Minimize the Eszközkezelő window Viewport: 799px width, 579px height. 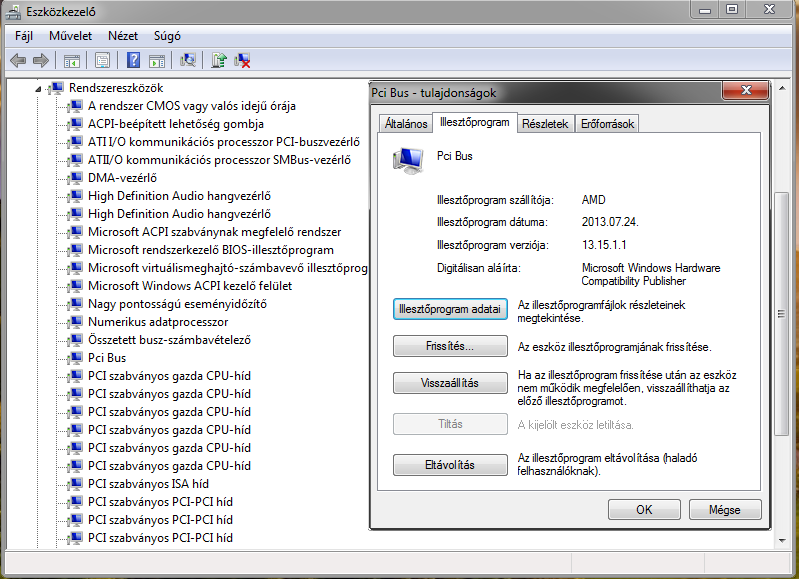tap(705, 9)
